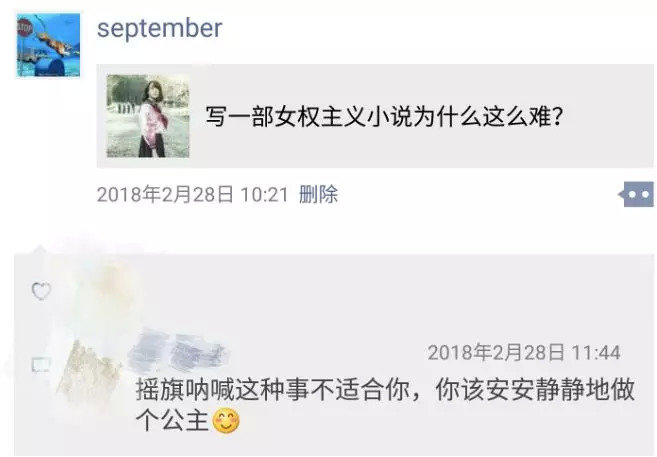Click the comment timestamp 11:44
The width and height of the screenshot is (657, 457).
[524, 352]
